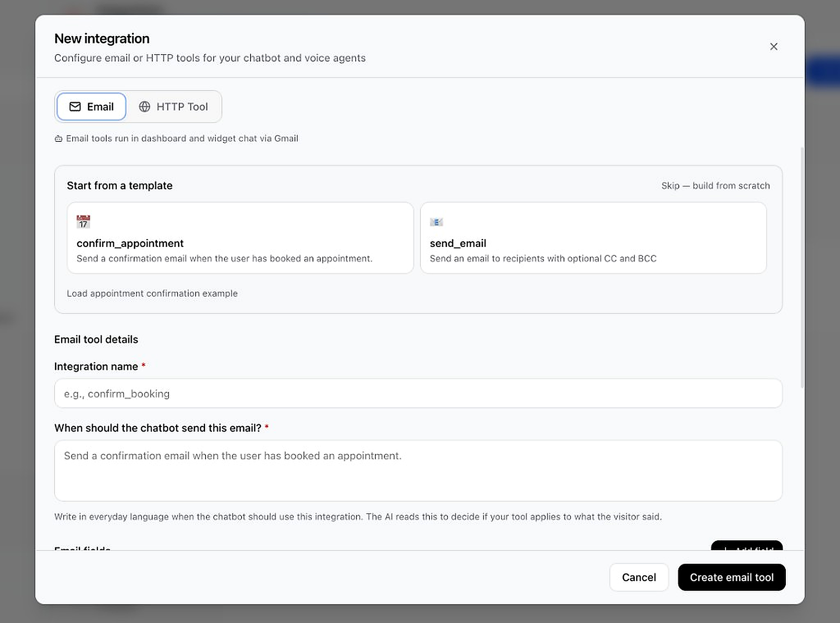Click the 'Write in everyday language' hint text
This screenshot has width=840, height=623.
358,517
